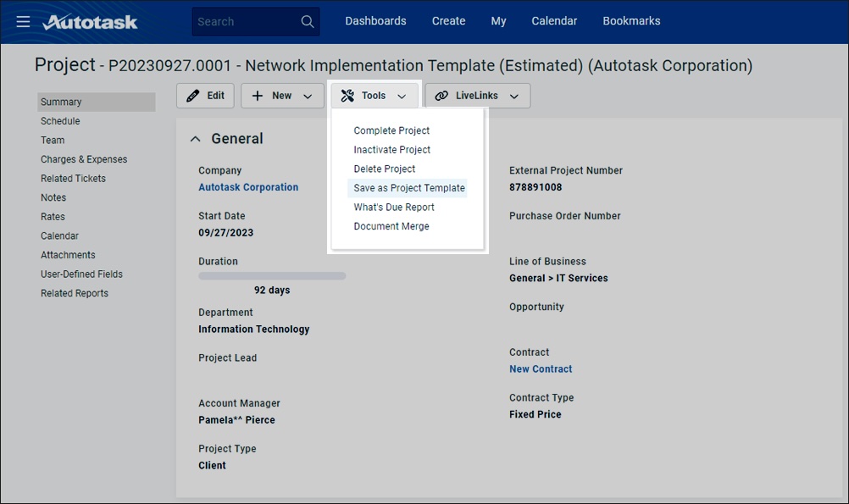
Task: Open Attachments in the sidebar
Action: pyautogui.click(x=68, y=255)
